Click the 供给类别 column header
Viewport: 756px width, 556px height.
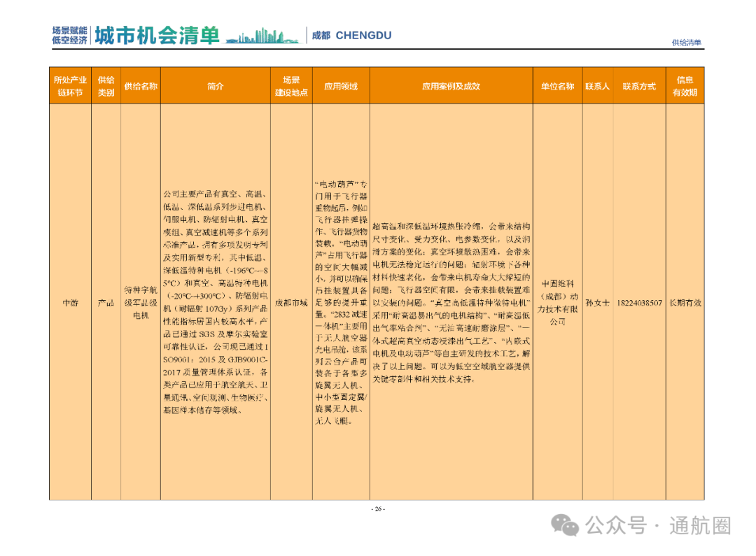point(106,86)
